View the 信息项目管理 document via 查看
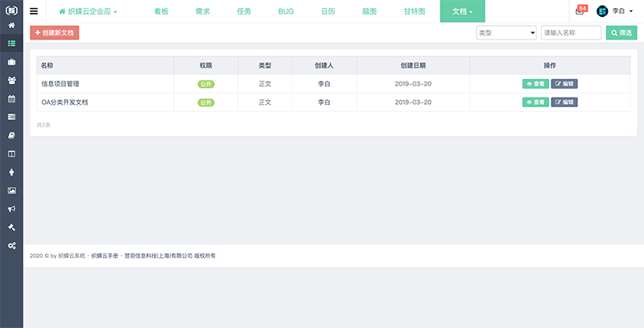The width and height of the screenshot is (644, 328). (535, 83)
